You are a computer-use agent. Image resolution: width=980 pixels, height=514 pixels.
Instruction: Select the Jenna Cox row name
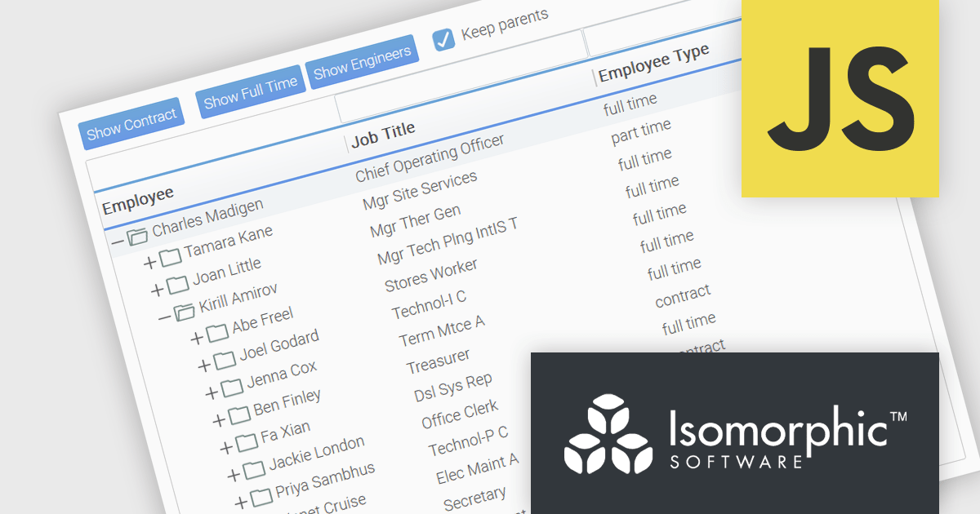coord(281,375)
